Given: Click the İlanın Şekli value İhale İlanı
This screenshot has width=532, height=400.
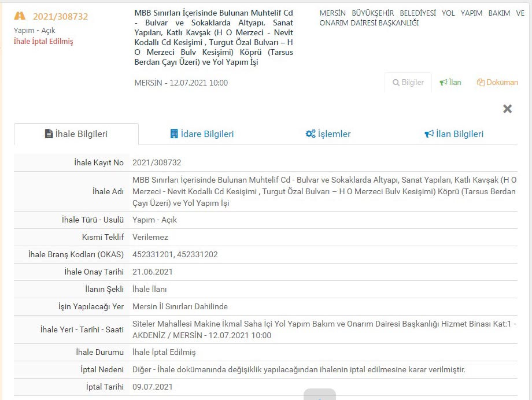Looking at the screenshot, I should (x=149, y=289).
